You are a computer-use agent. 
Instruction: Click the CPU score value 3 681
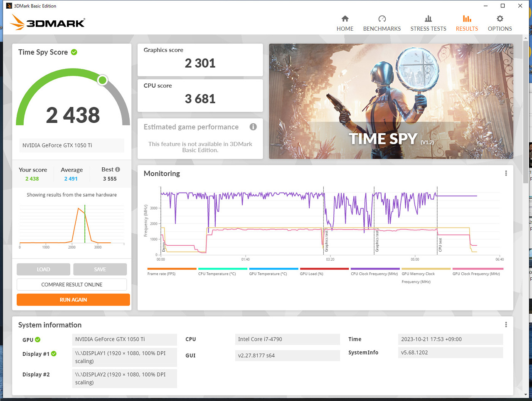pyautogui.click(x=200, y=99)
